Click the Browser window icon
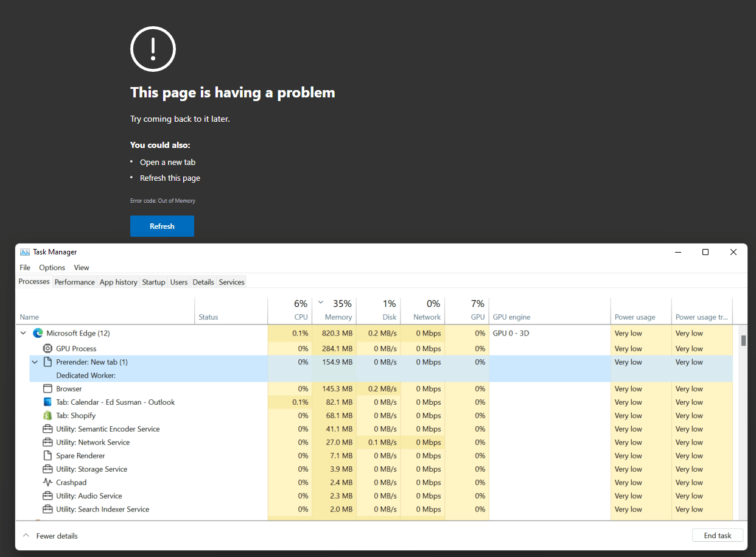Viewport: 756px width, 557px height. coord(47,388)
